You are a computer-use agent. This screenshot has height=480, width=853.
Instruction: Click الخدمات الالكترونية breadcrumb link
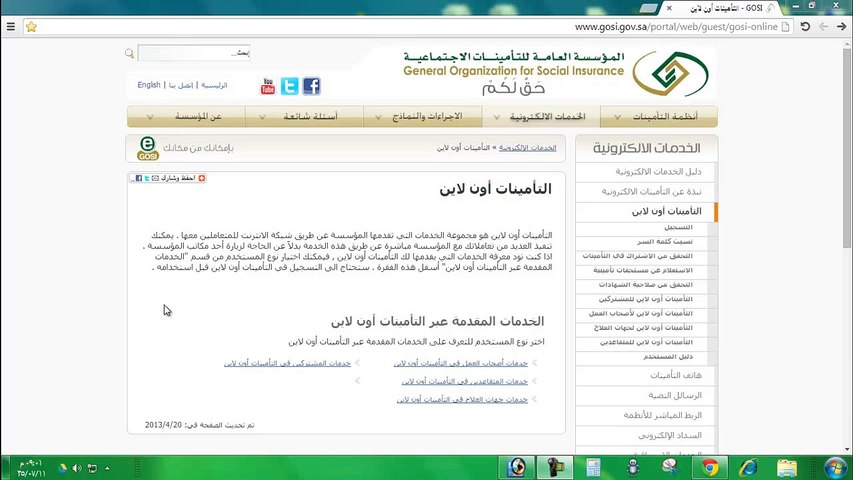(528, 148)
